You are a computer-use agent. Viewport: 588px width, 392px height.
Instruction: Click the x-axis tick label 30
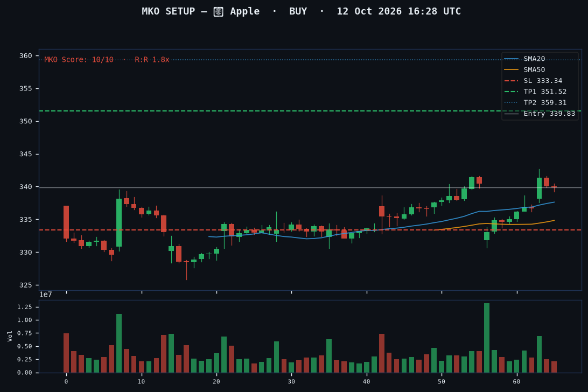click(291, 381)
